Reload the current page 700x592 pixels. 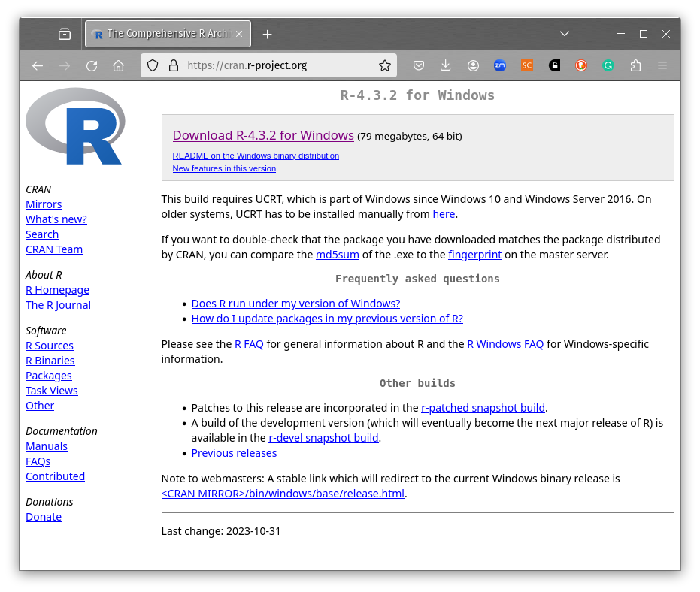(x=92, y=66)
